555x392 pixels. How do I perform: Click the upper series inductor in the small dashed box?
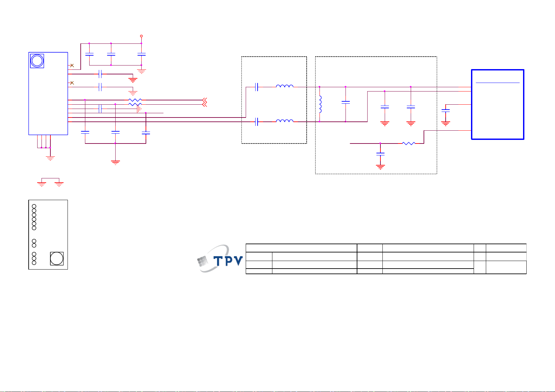coord(285,86)
